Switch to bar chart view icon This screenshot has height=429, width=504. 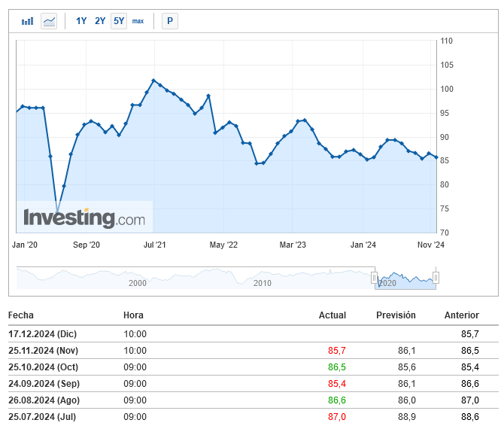27,21
